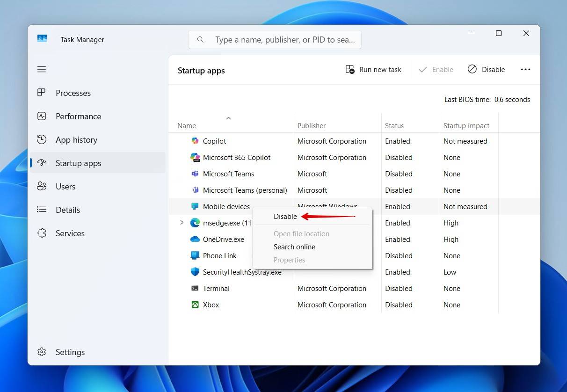Click the Run new task button
Image resolution: width=567 pixels, height=392 pixels.
tap(373, 69)
